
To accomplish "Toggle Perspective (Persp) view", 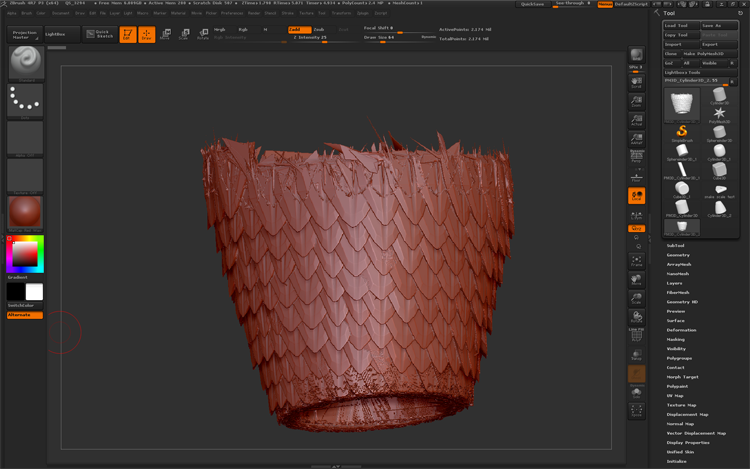I will pos(636,157).
